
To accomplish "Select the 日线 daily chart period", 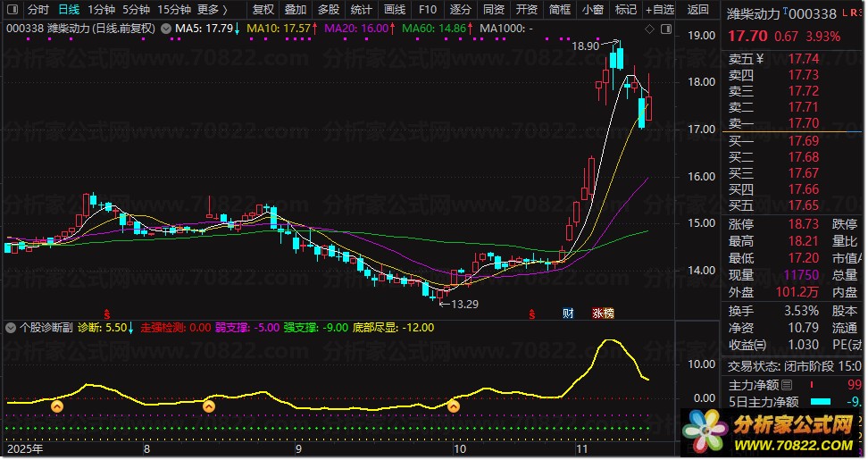I will [x=69, y=10].
